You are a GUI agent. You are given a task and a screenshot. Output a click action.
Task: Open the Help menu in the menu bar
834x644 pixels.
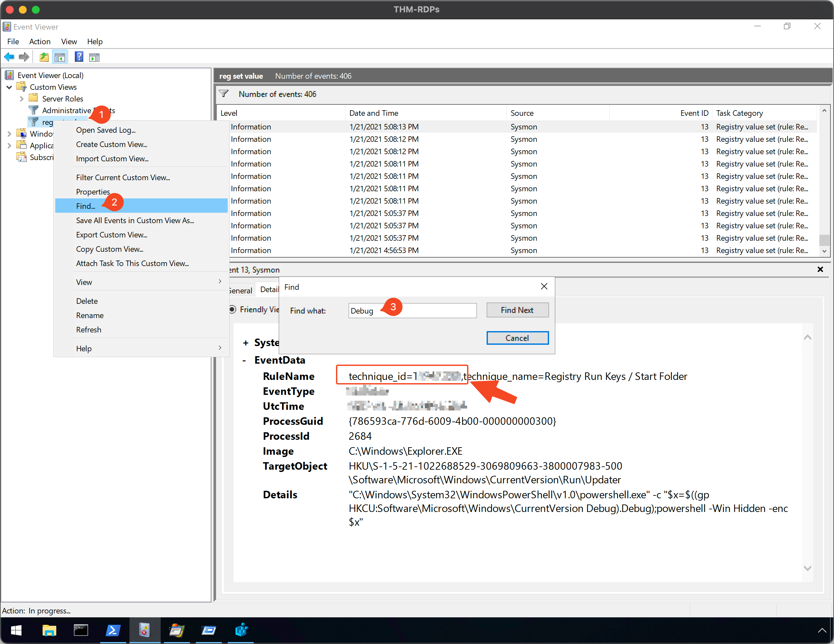click(x=95, y=41)
